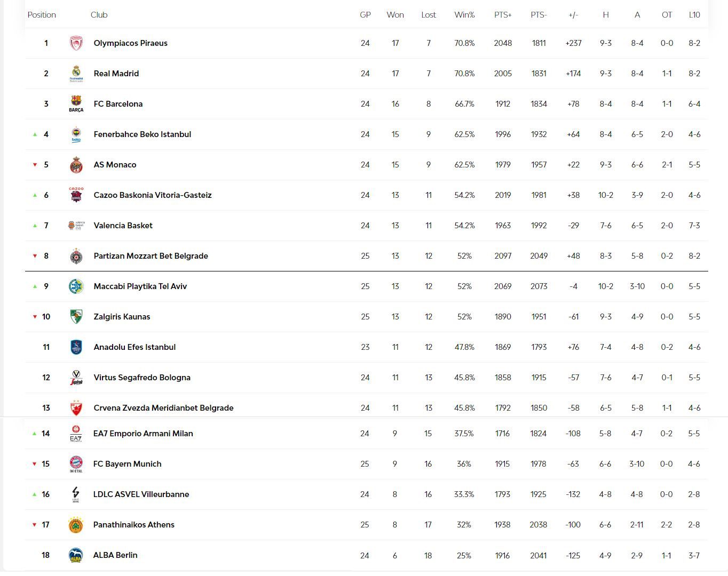Click the AS Monaco club logo
728x576 pixels.
tap(76, 165)
